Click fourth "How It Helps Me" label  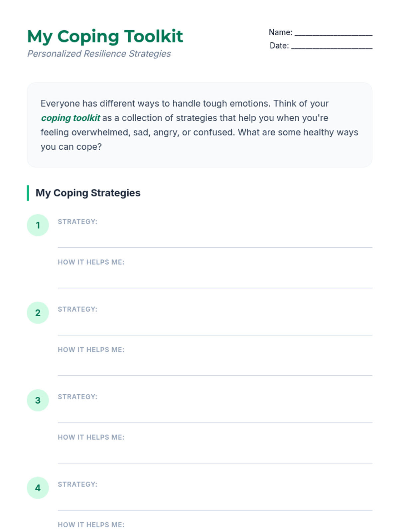point(91,525)
